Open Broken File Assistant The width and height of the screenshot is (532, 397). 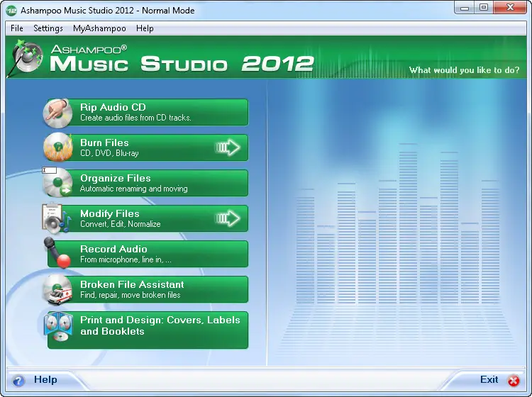148,289
